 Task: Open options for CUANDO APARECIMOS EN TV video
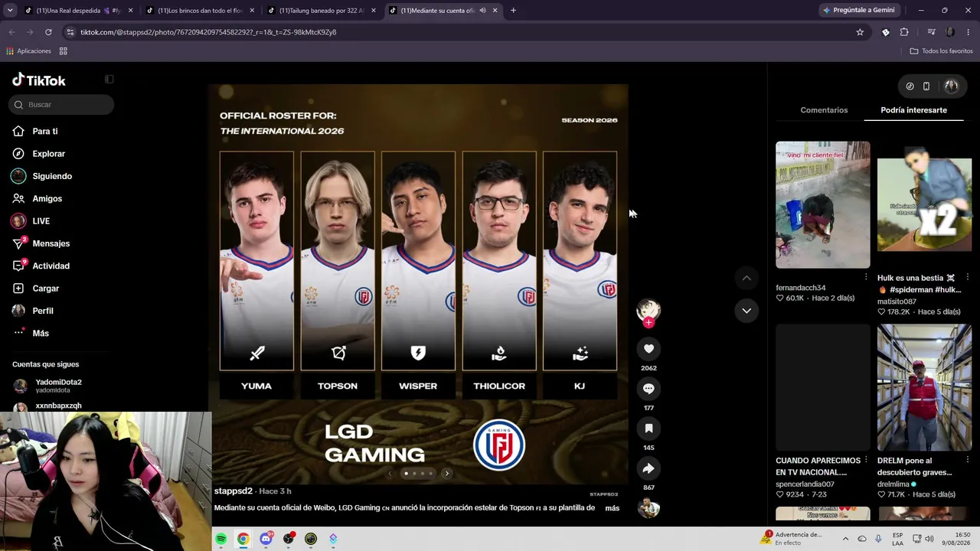pos(866,460)
